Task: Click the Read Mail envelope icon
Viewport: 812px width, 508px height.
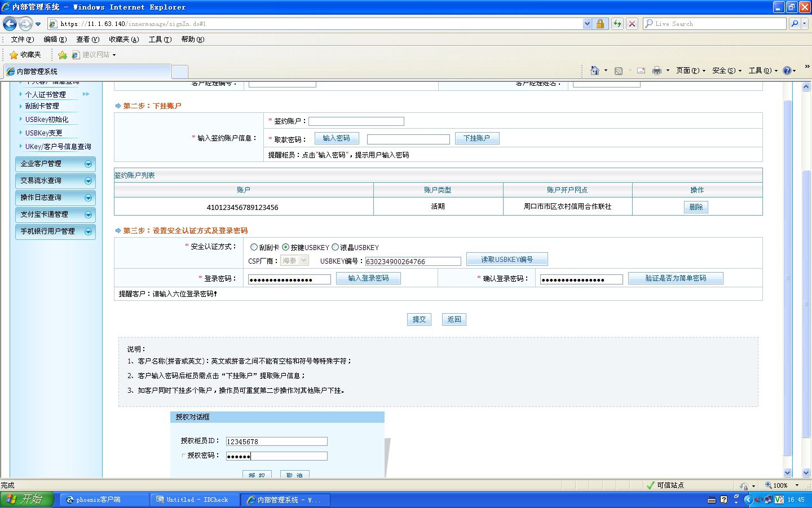Action: pos(641,71)
